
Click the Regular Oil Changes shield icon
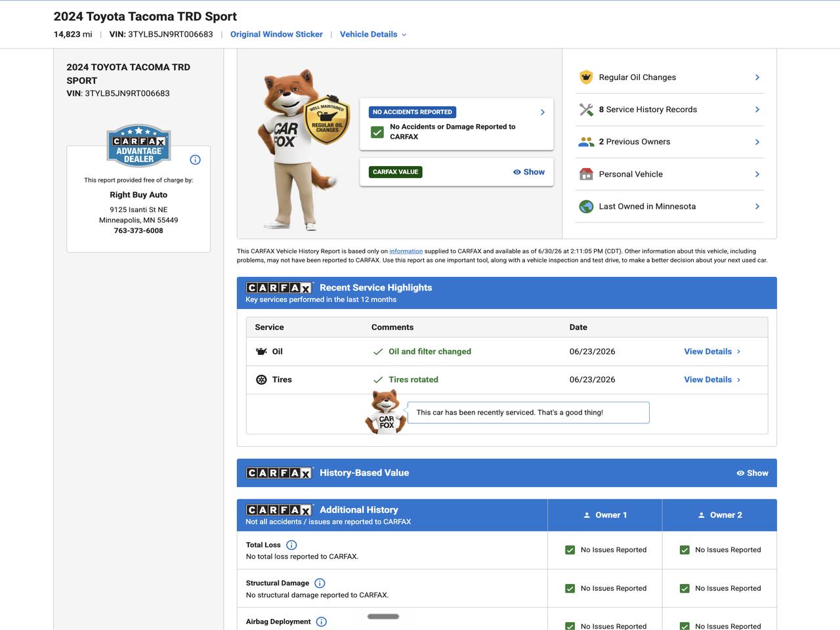[x=586, y=77]
